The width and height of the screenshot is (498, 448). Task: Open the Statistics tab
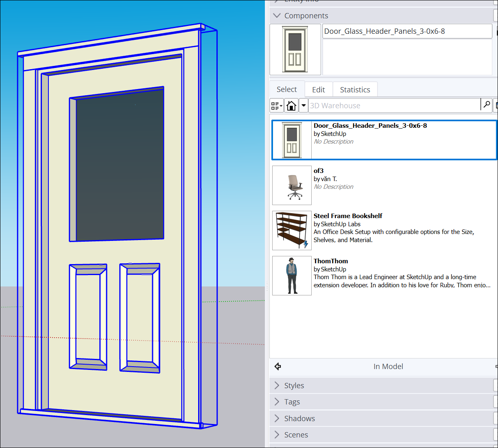(355, 89)
